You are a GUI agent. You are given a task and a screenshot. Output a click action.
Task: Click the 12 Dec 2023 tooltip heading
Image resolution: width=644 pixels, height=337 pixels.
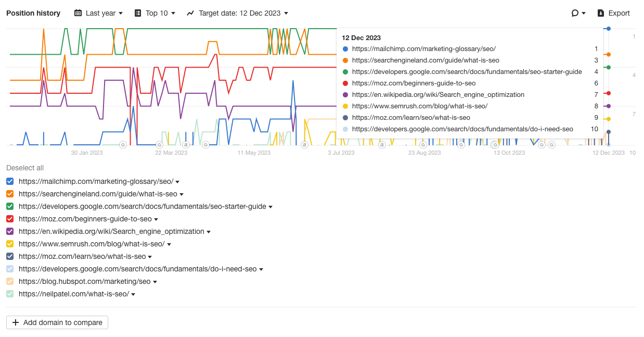click(361, 38)
